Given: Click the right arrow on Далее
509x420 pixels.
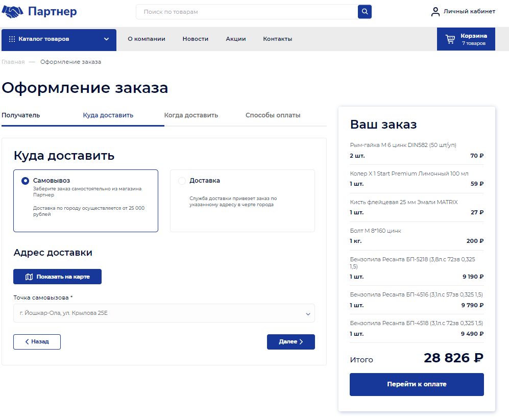Looking at the screenshot, I should tap(301, 342).
